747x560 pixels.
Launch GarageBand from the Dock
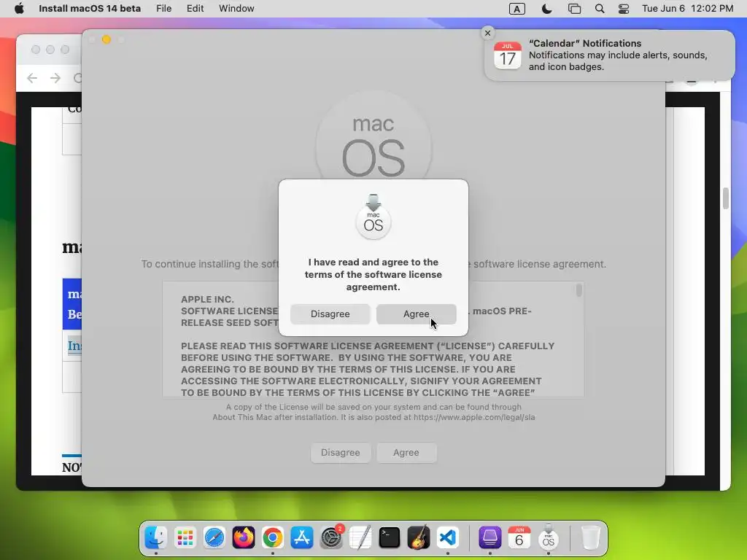(419, 537)
